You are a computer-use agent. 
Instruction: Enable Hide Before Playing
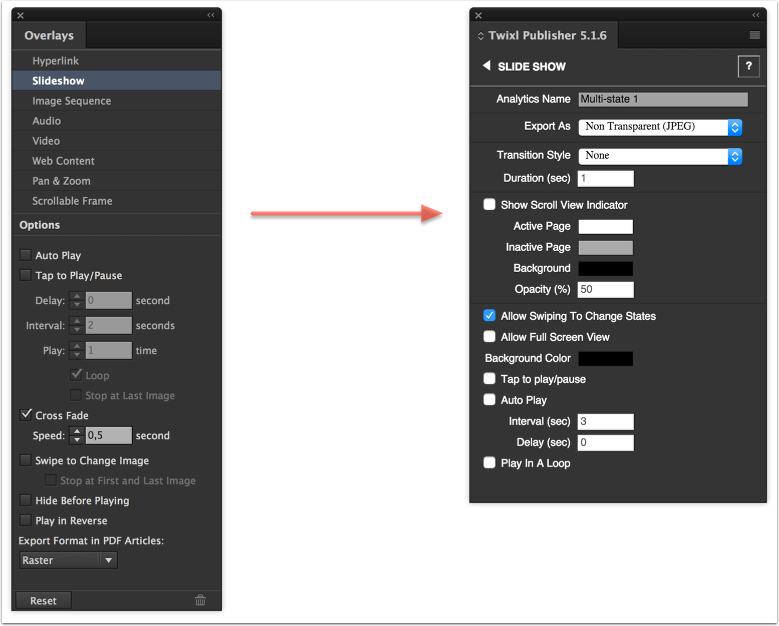click(x=25, y=500)
